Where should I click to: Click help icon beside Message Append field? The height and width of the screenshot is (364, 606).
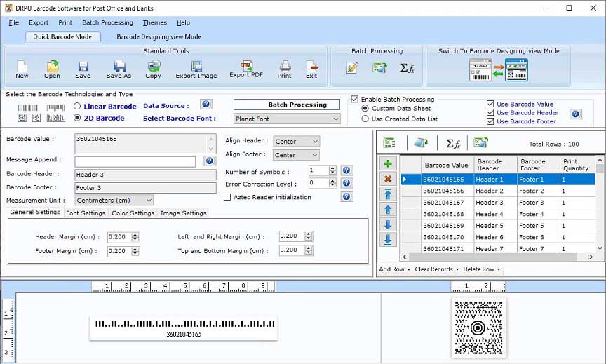point(210,161)
